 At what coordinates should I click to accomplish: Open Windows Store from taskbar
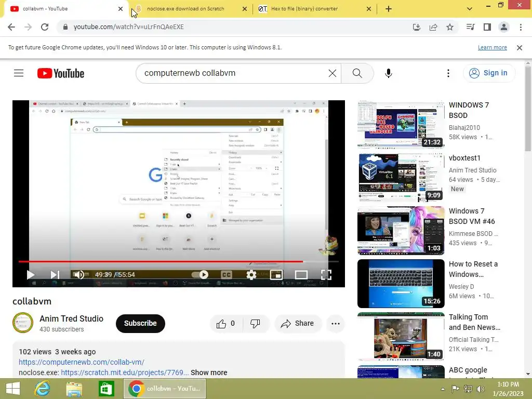pos(106,389)
